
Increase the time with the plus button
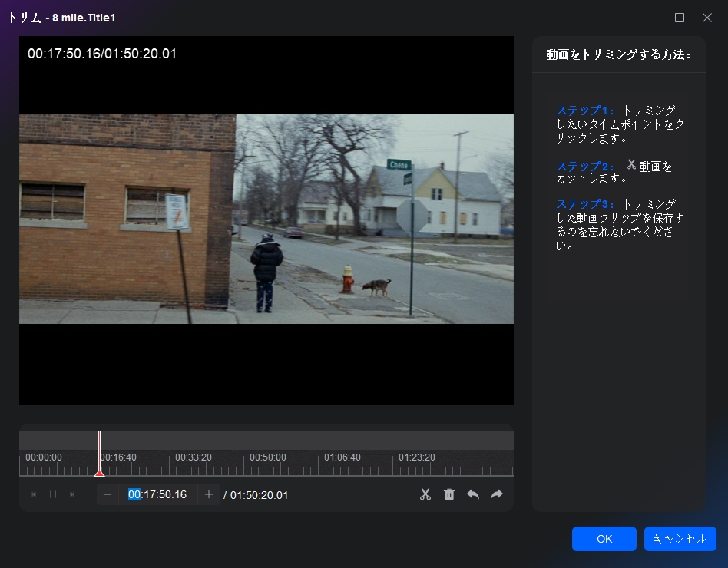click(208, 494)
